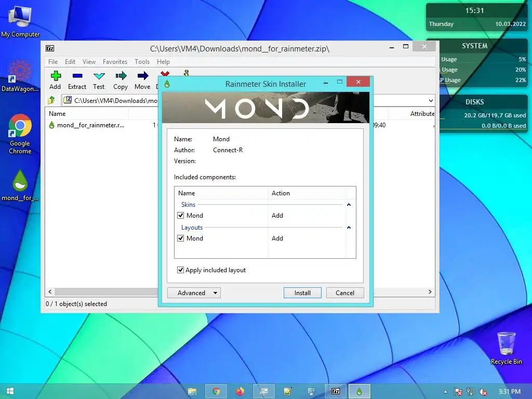The height and width of the screenshot is (399, 532).
Task: Click the taskbar clock 3:31 PM
Action: [x=509, y=392]
